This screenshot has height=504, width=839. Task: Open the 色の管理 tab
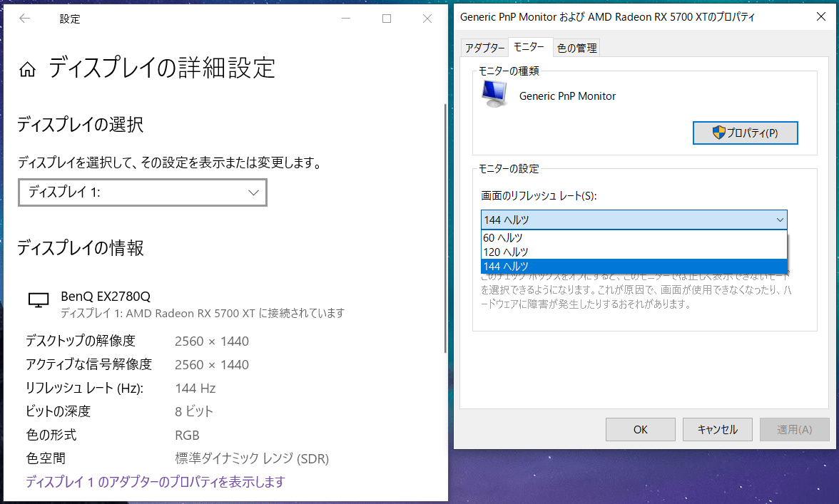coord(576,48)
